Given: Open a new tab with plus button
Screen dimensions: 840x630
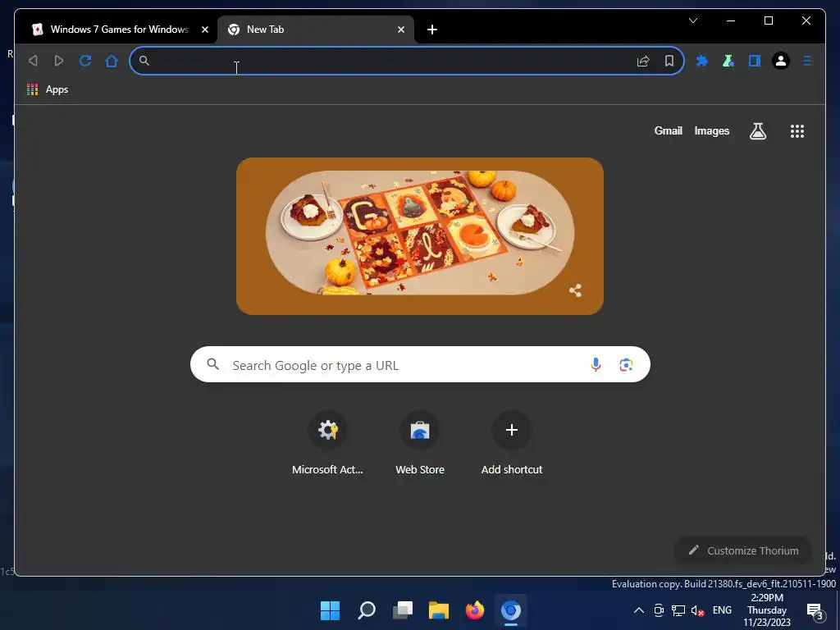Looking at the screenshot, I should (432, 30).
